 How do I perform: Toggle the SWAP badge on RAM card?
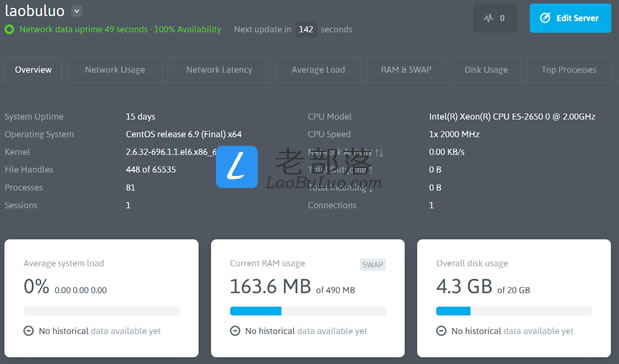373,265
